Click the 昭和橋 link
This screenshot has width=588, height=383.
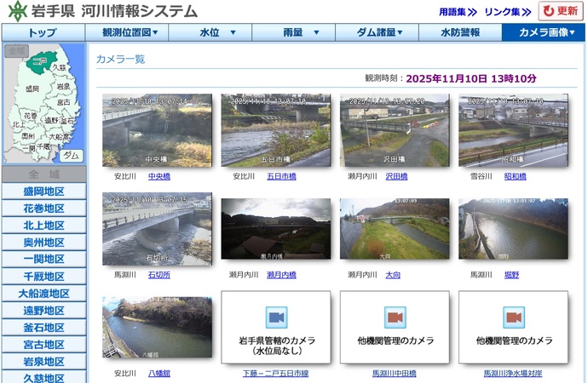click(x=516, y=176)
